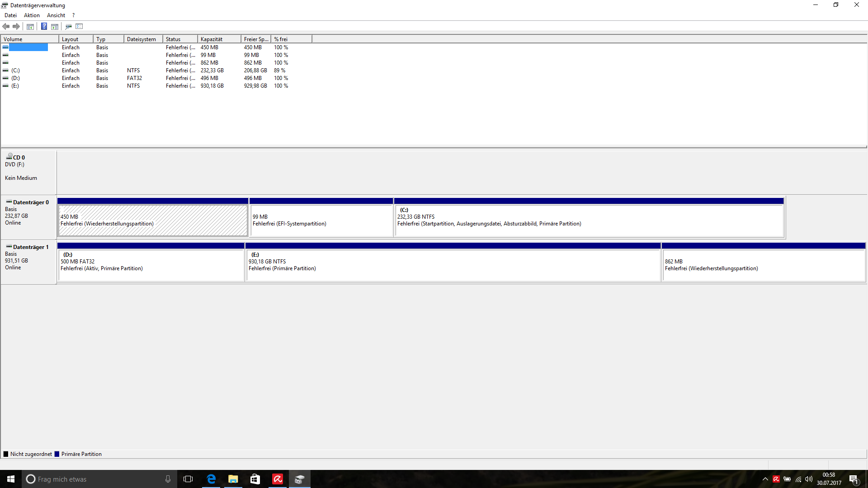Click the Primäre Partition blue legend swatch

click(x=57, y=454)
